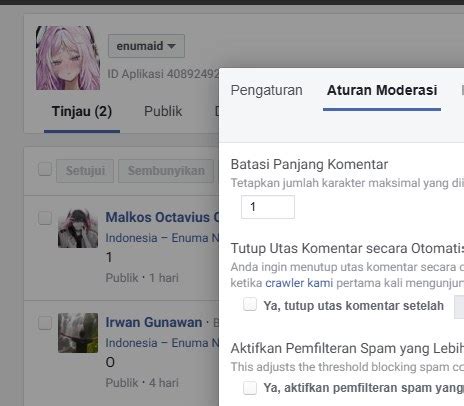Tick the select-all comments checkbox

(45, 169)
